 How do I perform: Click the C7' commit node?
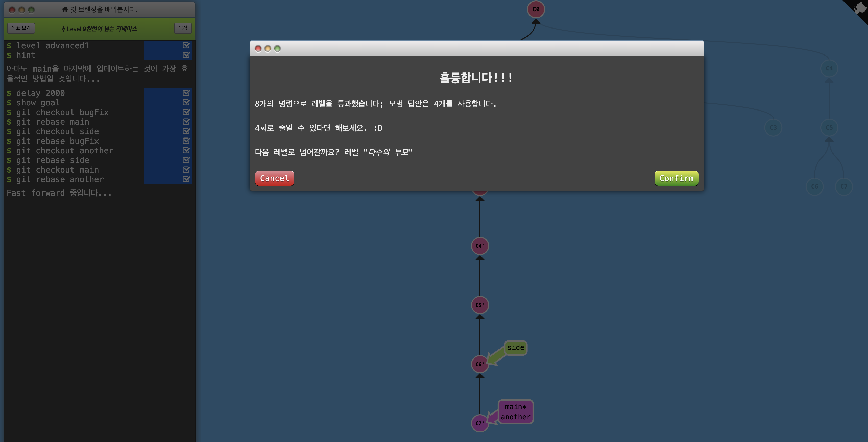point(480,423)
